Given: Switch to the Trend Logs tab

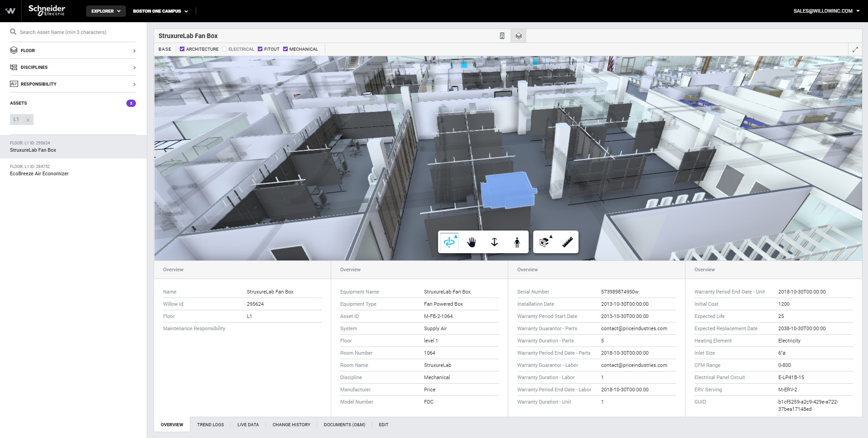Looking at the screenshot, I should (211, 424).
